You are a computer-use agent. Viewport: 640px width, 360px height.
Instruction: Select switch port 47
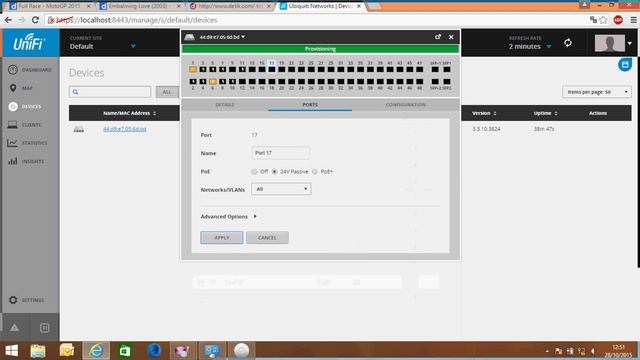click(x=420, y=69)
